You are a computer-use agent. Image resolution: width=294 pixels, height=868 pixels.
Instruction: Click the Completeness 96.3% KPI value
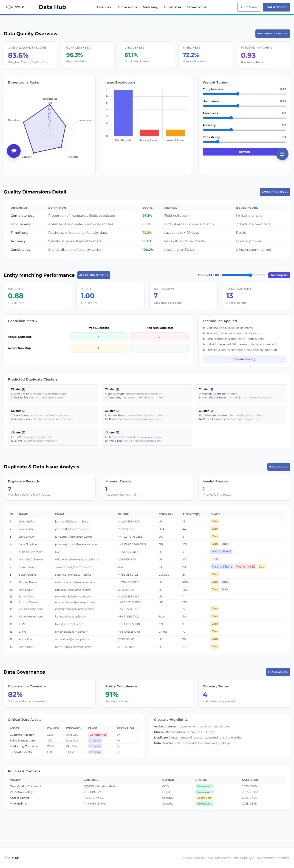pos(74,55)
